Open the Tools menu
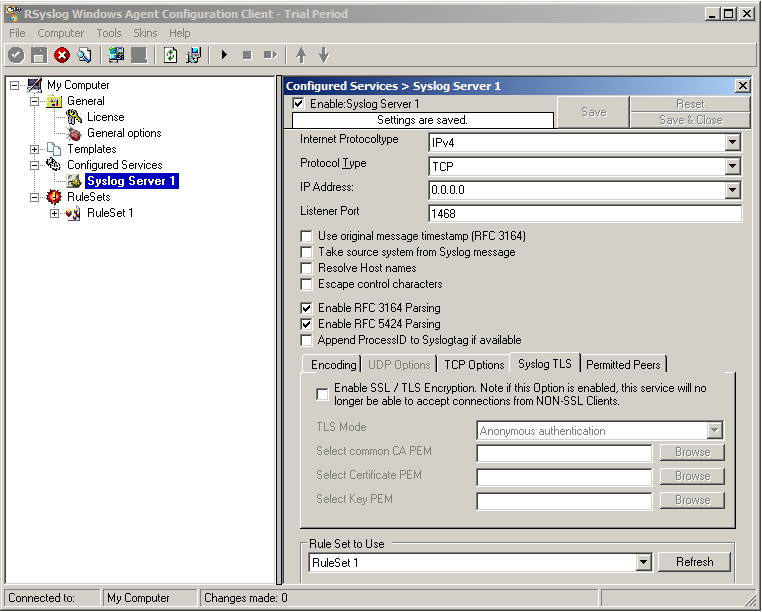This screenshot has height=612, width=762. pyautogui.click(x=109, y=33)
